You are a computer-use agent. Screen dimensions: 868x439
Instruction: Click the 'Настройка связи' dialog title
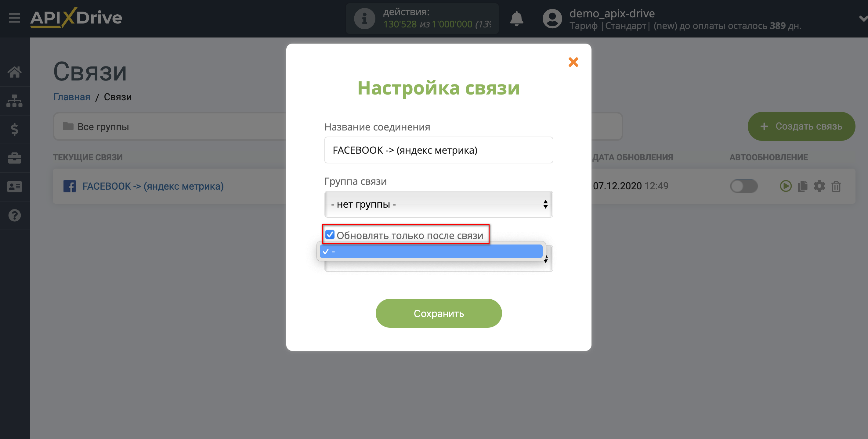[438, 88]
